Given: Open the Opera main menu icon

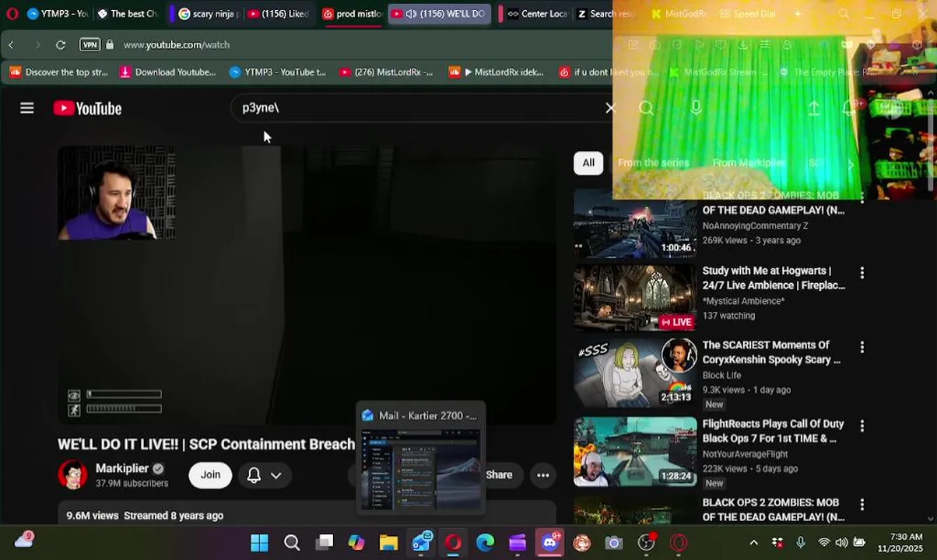Looking at the screenshot, I should (x=12, y=13).
